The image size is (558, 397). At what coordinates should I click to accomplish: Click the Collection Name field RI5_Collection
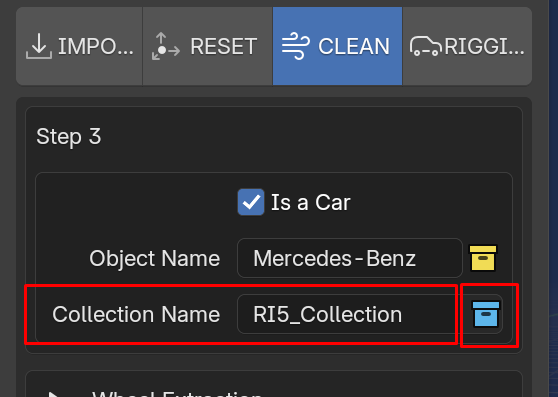click(x=347, y=314)
